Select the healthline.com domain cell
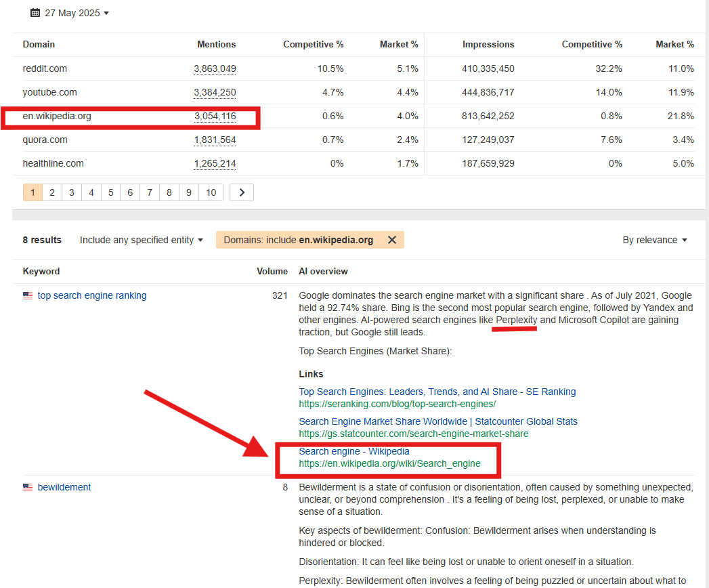709x588 pixels. click(x=53, y=163)
